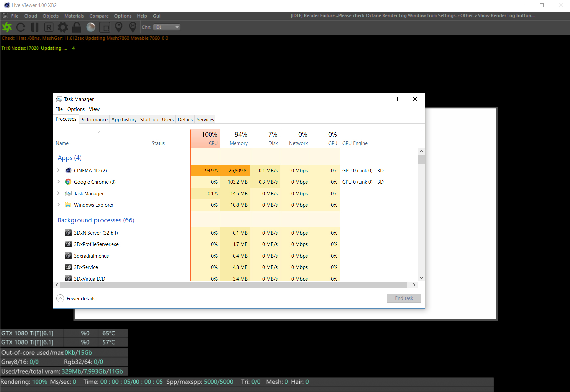Screen dimensions: 570x392
Task: Click the Task Manager title bar icon
Action: click(x=59, y=99)
